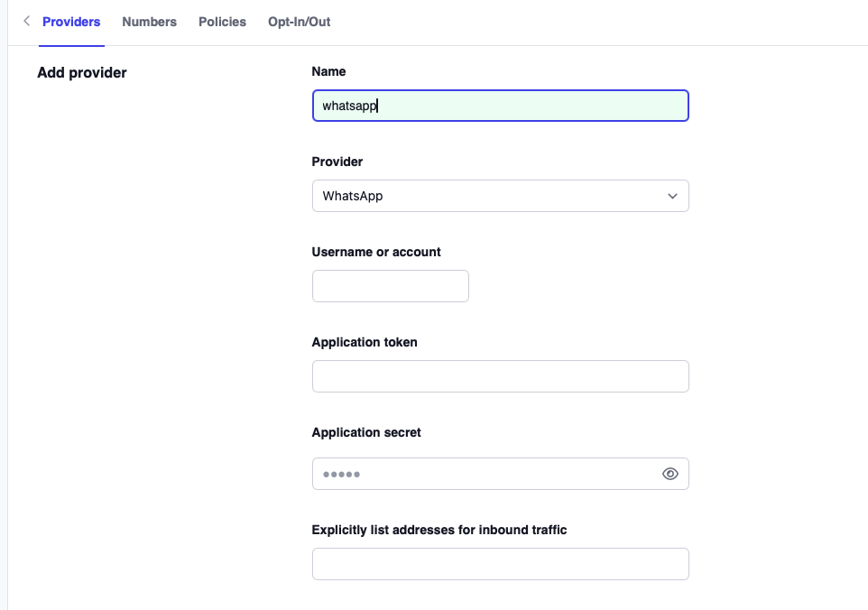This screenshot has width=868, height=610.
Task: Click the Username or account label
Action: pos(376,252)
